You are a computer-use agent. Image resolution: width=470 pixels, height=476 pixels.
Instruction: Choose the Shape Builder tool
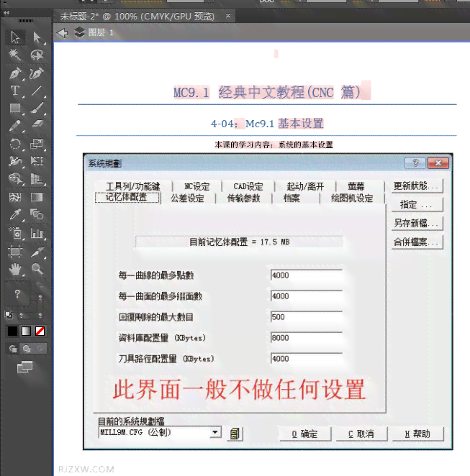coord(15,178)
